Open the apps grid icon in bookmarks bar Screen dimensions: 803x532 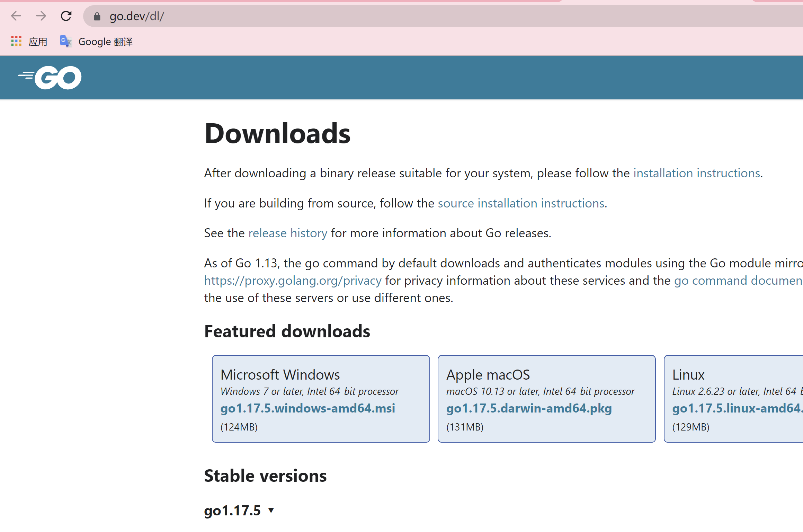[16, 41]
